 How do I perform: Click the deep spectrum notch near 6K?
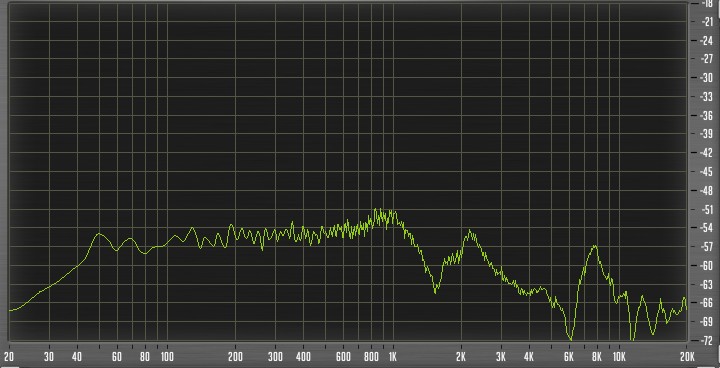[x=570, y=338]
